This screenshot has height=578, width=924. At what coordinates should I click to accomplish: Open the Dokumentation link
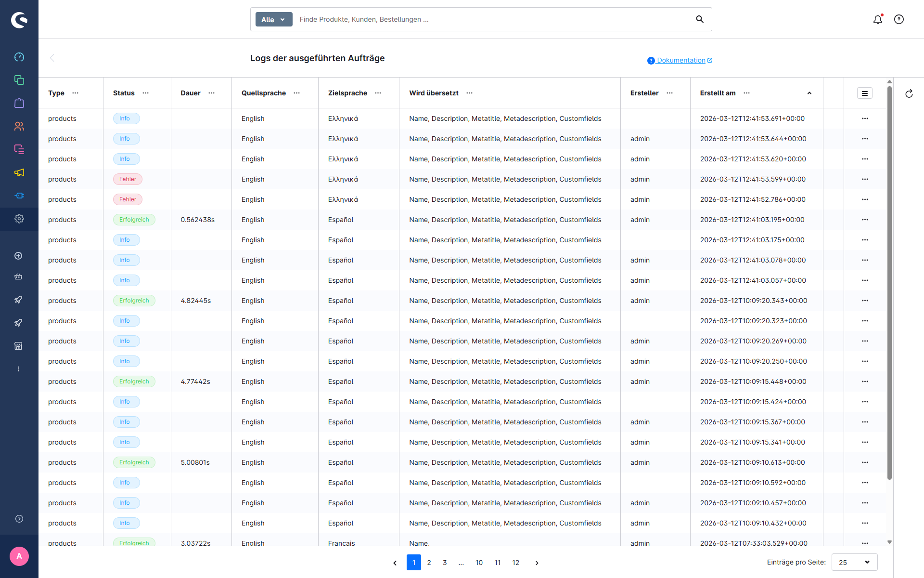pos(680,60)
